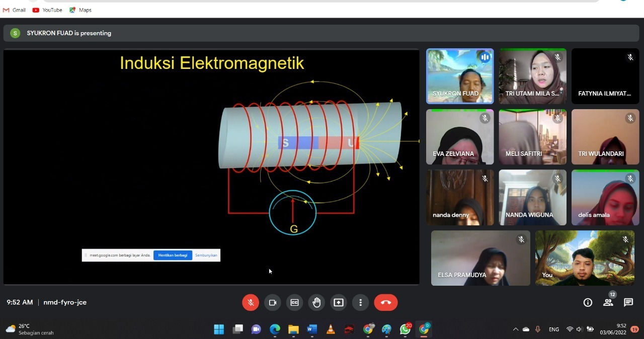Click the Windows Start button
The width and height of the screenshot is (644, 339).
click(x=219, y=329)
